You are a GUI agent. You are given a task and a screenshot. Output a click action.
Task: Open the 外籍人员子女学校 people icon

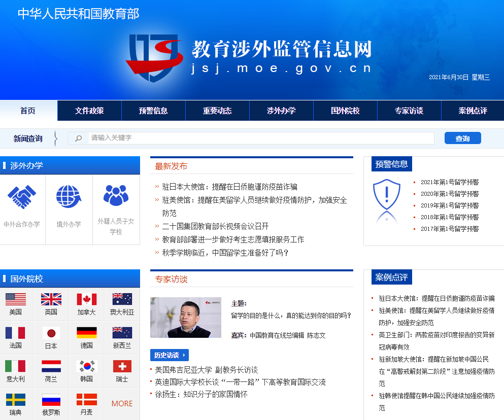116,195
